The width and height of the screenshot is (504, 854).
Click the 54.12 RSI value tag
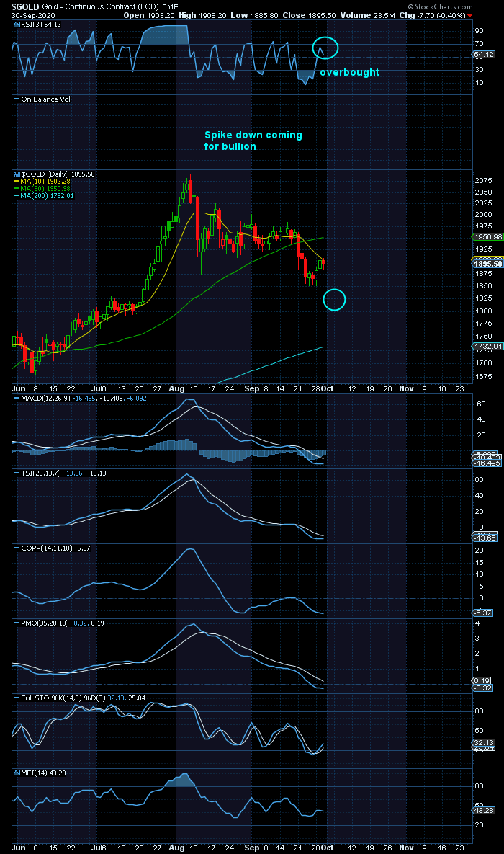pyautogui.click(x=485, y=55)
